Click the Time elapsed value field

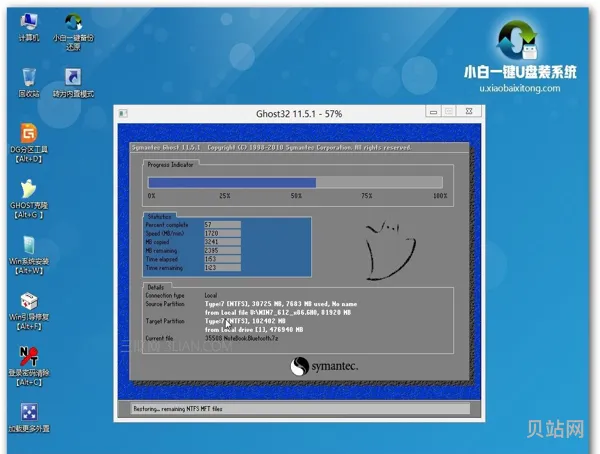tap(222, 259)
